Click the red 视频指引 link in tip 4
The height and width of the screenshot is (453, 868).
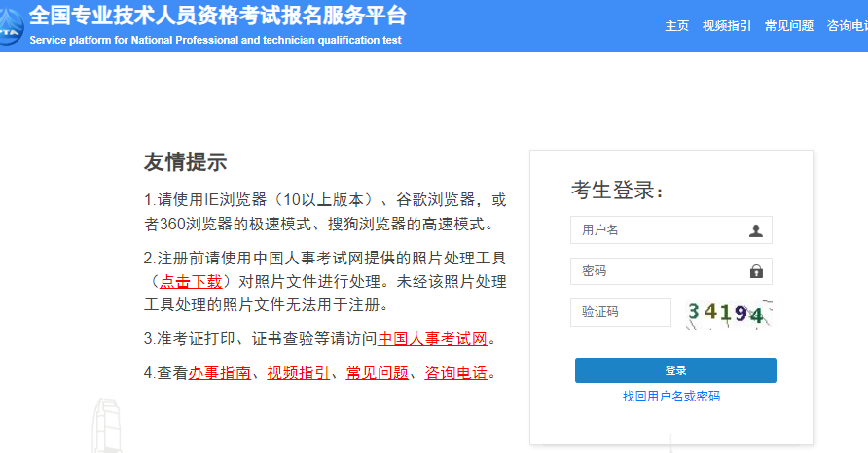point(298,372)
